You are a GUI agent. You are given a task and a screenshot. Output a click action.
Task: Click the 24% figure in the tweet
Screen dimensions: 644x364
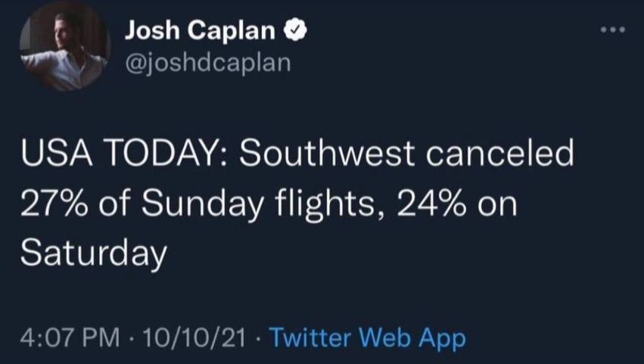(x=431, y=203)
